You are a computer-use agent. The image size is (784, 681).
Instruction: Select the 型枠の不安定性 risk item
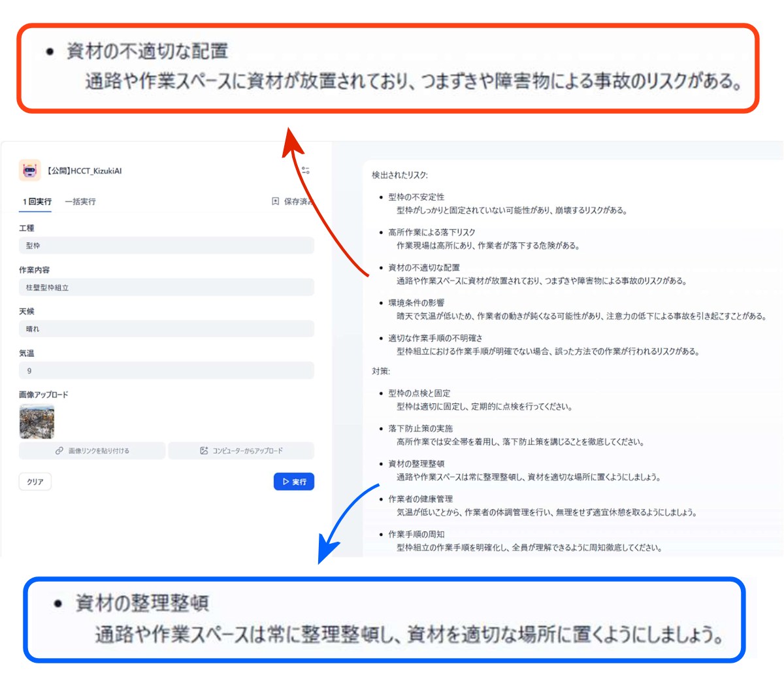(416, 197)
